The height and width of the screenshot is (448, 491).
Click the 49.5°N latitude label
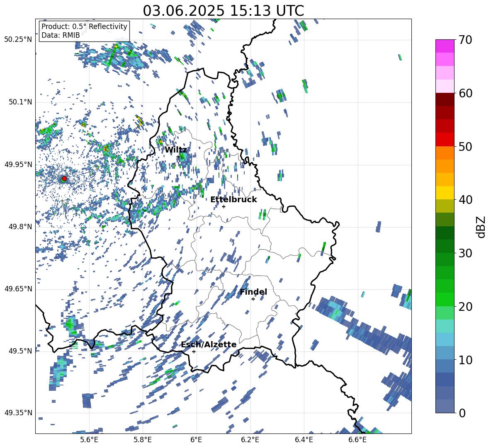(20, 351)
